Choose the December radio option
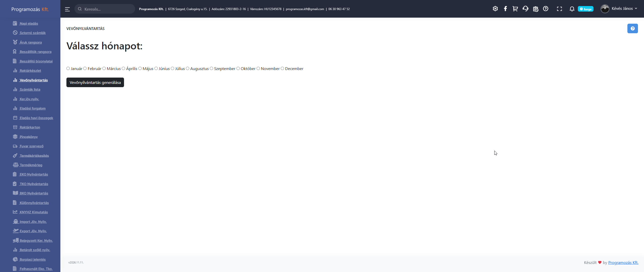 pyautogui.click(x=282, y=69)
